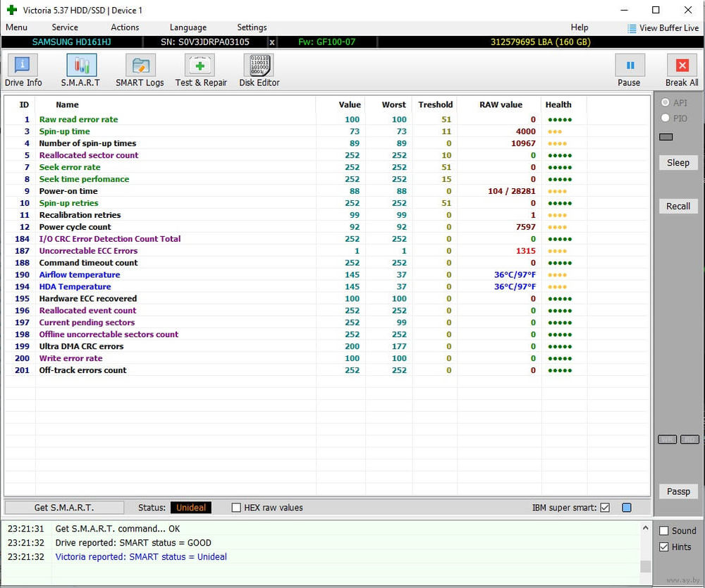The width and height of the screenshot is (705, 588).
Task: Click the Unideal status indicator
Action: [x=191, y=508]
